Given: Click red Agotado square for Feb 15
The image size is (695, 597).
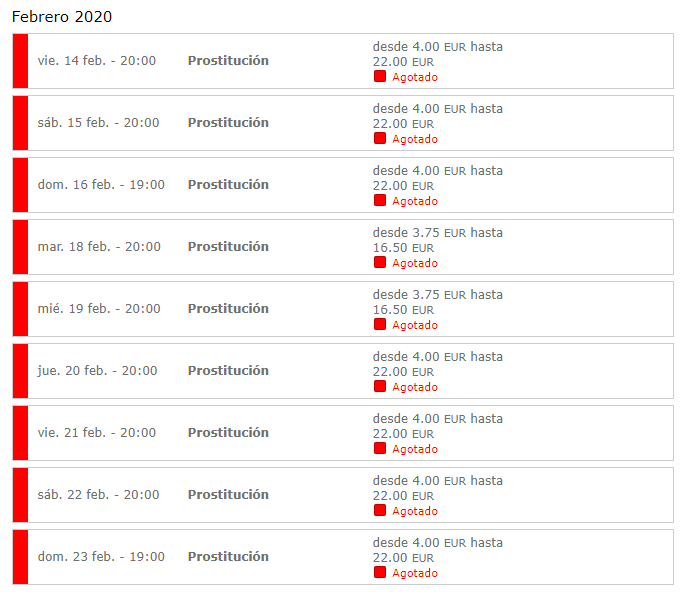Looking at the screenshot, I should pyautogui.click(x=380, y=138).
